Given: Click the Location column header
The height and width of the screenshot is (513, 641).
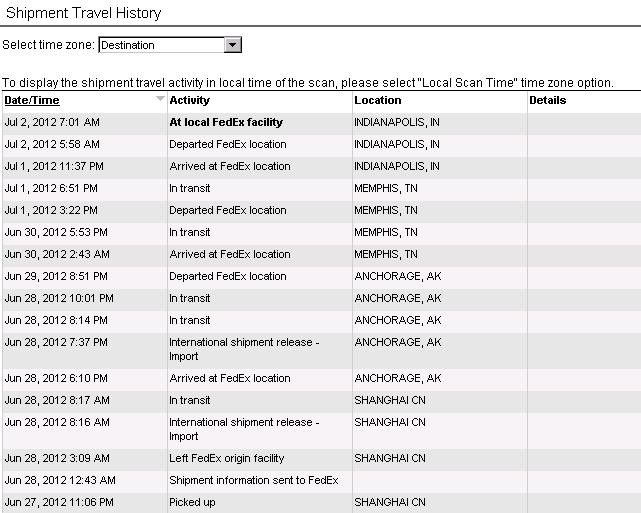Looking at the screenshot, I should pyautogui.click(x=378, y=100).
